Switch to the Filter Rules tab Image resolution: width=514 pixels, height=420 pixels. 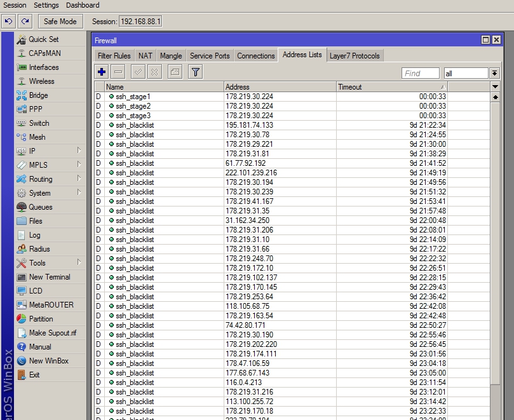[114, 56]
